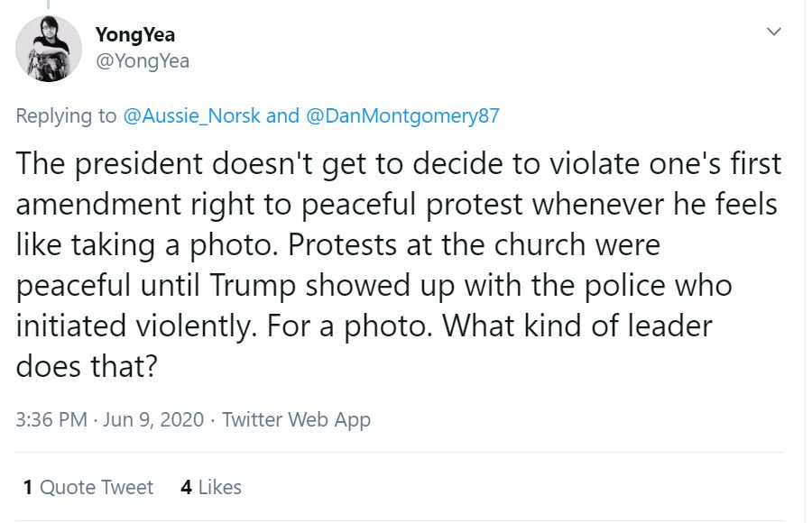Click the words "For a photo."

382,324
